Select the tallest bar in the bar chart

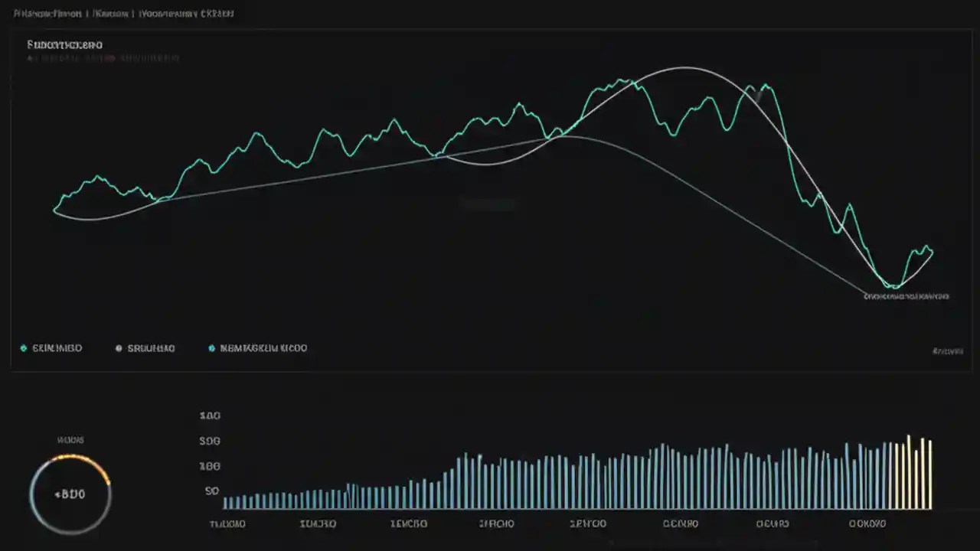(x=910, y=471)
